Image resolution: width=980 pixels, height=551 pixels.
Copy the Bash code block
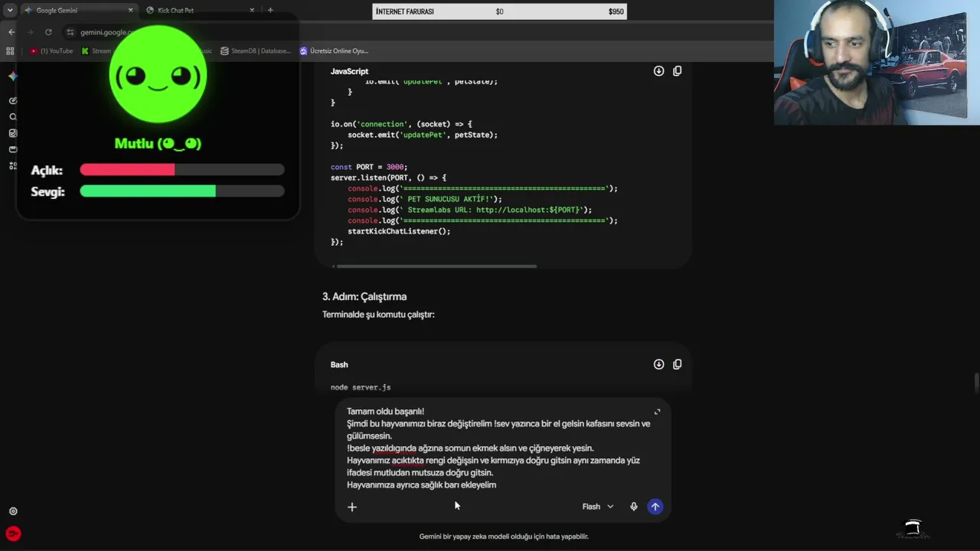677,364
